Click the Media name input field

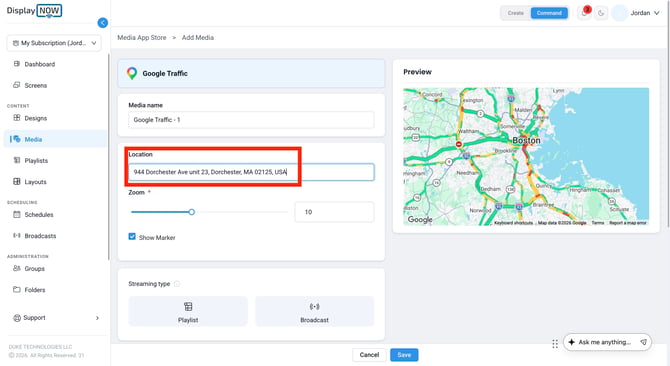click(251, 120)
